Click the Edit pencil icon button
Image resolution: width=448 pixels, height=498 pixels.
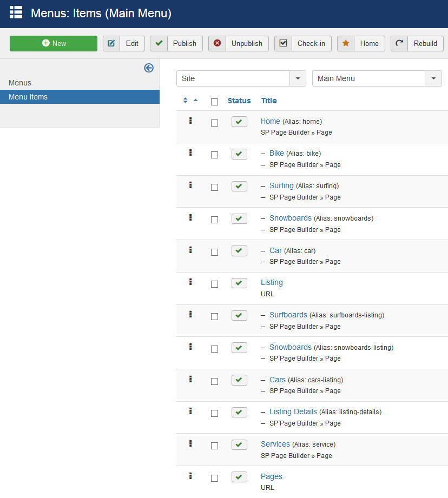pos(111,43)
